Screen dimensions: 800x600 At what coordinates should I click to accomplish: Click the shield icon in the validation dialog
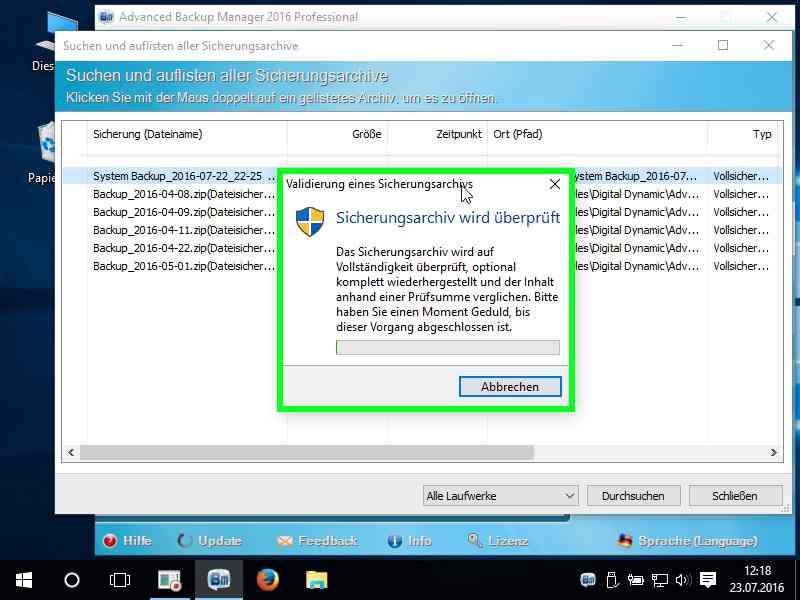click(310, 221)
